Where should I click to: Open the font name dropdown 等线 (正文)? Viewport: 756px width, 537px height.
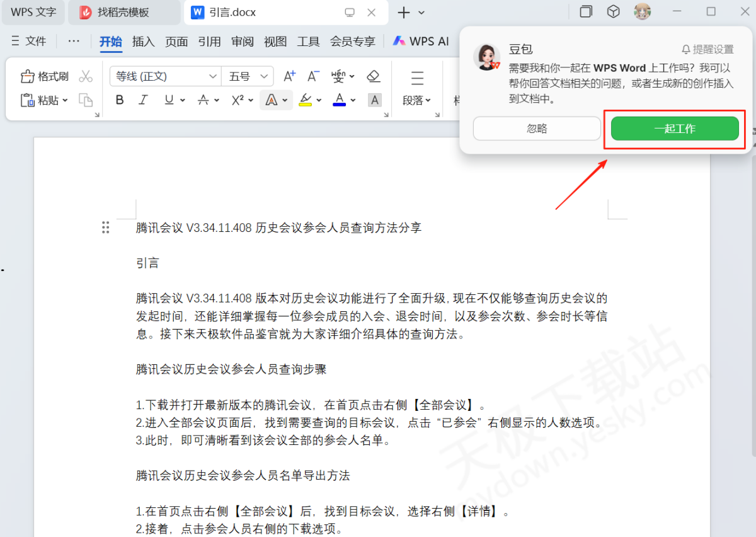coord(166,76)
